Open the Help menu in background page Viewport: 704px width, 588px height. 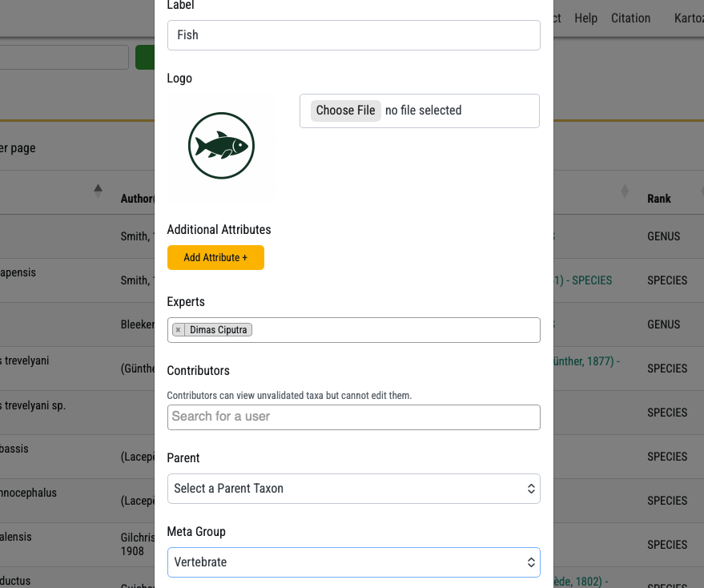[x=586, y=18]
